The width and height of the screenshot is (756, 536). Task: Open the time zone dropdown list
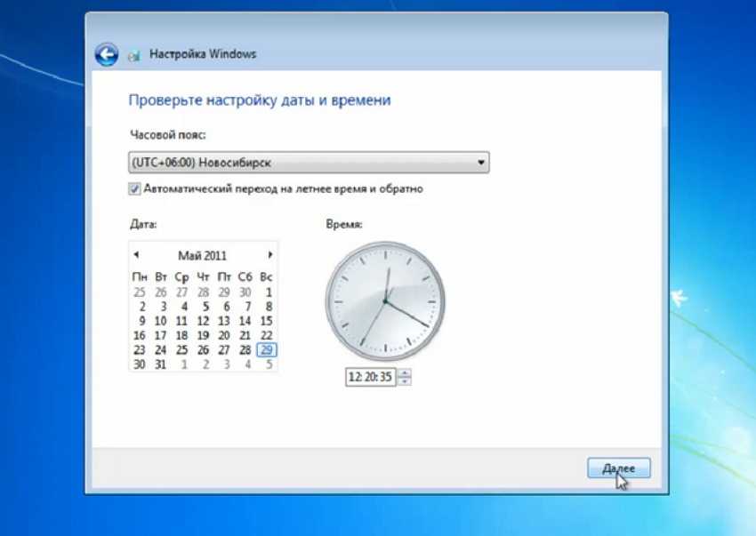point(308,163)
